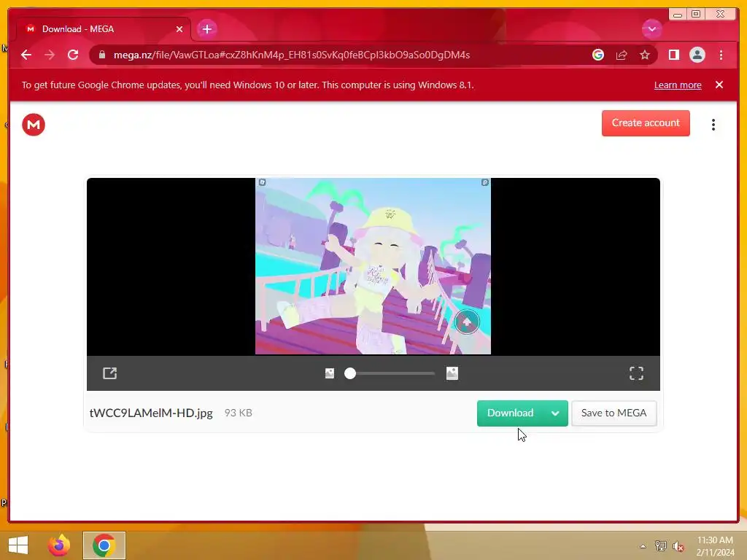This screenshot has height=560, width=747.
Task: Open a new tab
Action: click(x=206, y=29)
